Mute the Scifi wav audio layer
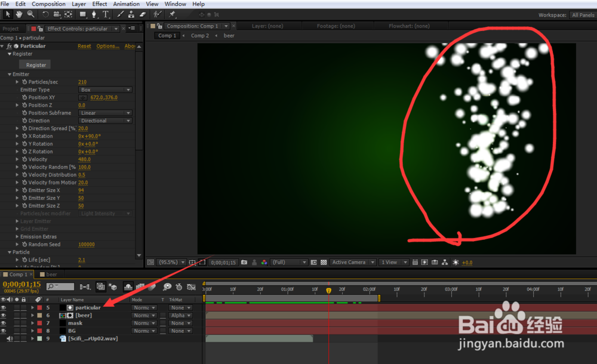 pos(10,338)
